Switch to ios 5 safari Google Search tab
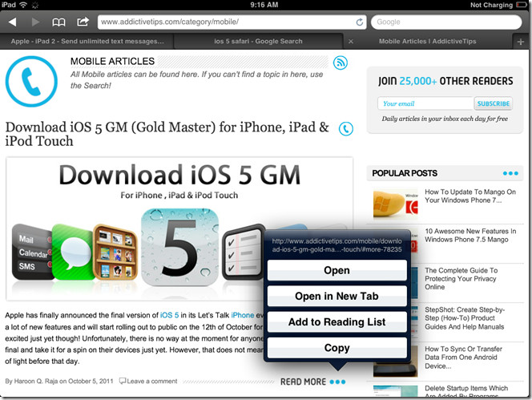The width and height of the screenshot is (532, 400). click(258, 42)
